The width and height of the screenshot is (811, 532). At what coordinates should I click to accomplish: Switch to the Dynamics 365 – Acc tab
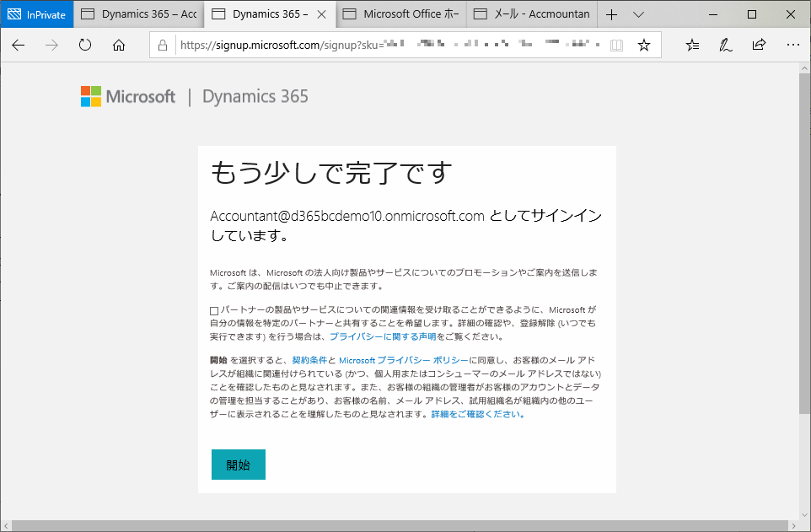point(139,14)
